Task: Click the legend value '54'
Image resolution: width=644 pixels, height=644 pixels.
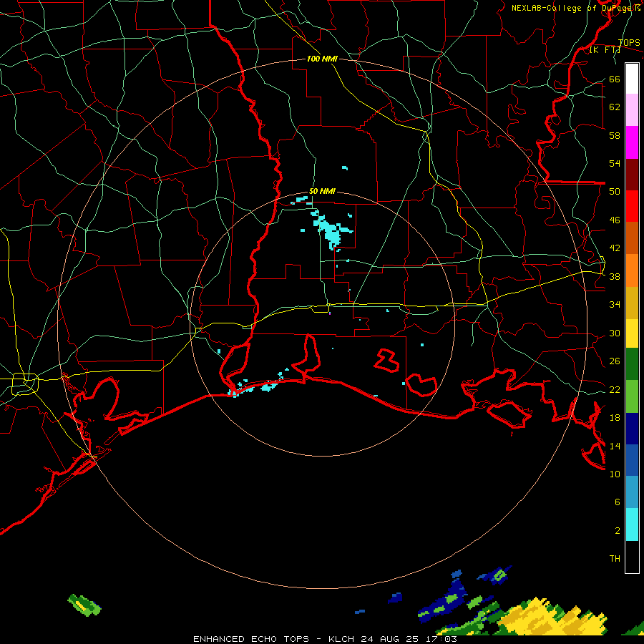Action: tap(615, 163)
